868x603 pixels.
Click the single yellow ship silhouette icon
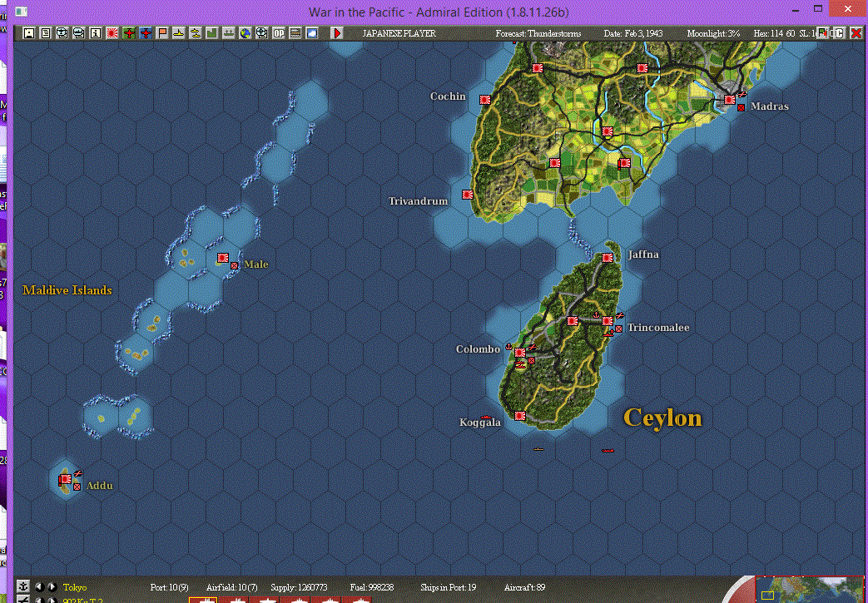pyautogui.click(x=178, y=33)
